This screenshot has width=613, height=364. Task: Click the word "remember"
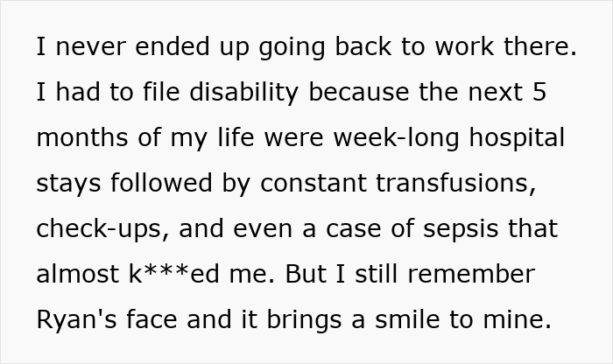tap(471, 274)
